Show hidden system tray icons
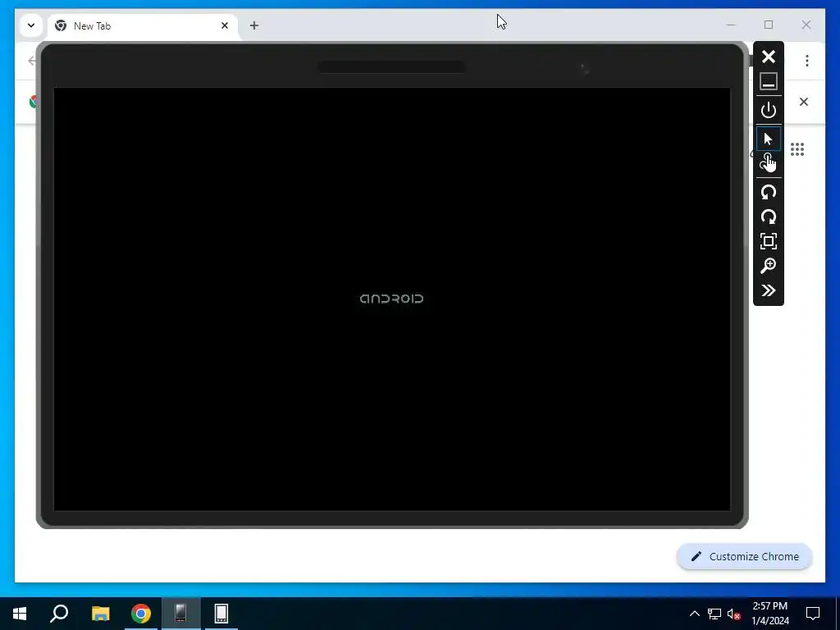The width and height of the screenshot is (840, 630). tap(694, 614)
